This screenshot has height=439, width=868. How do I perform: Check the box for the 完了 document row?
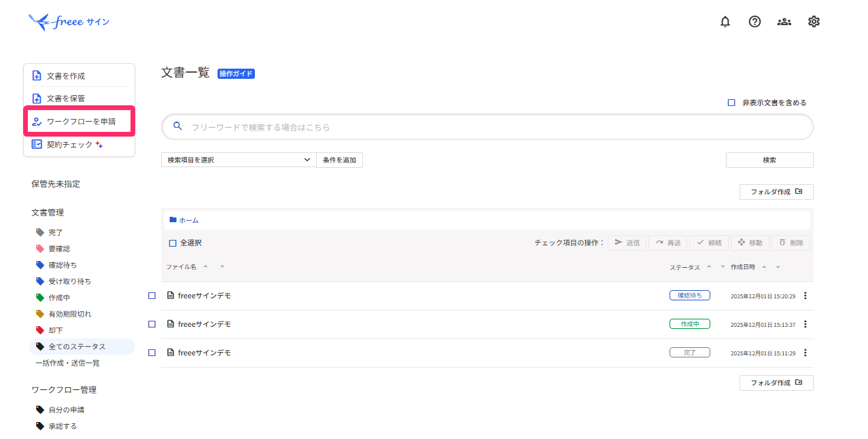click(x=152, y=353)
